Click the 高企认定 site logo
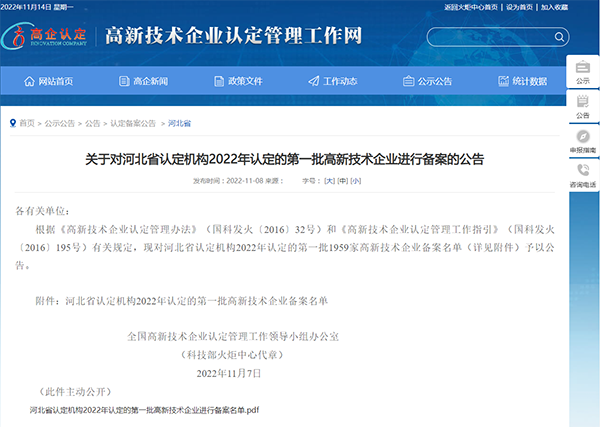 [47, 36]
